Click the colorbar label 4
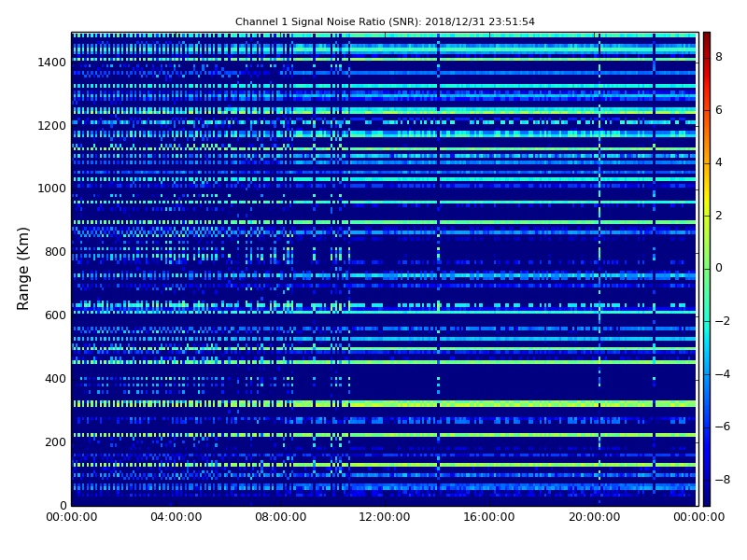Screen dimensions: 747x560 click(x=719, y=162)
